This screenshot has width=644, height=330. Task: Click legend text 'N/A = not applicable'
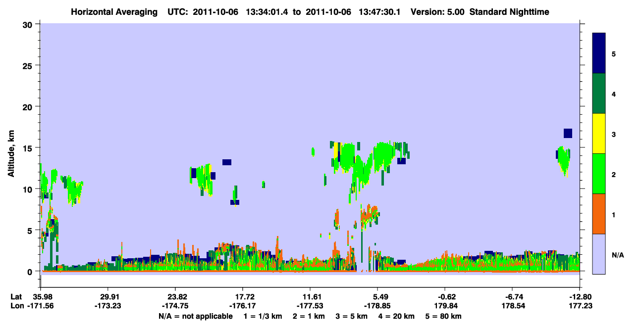coord(195,316)
